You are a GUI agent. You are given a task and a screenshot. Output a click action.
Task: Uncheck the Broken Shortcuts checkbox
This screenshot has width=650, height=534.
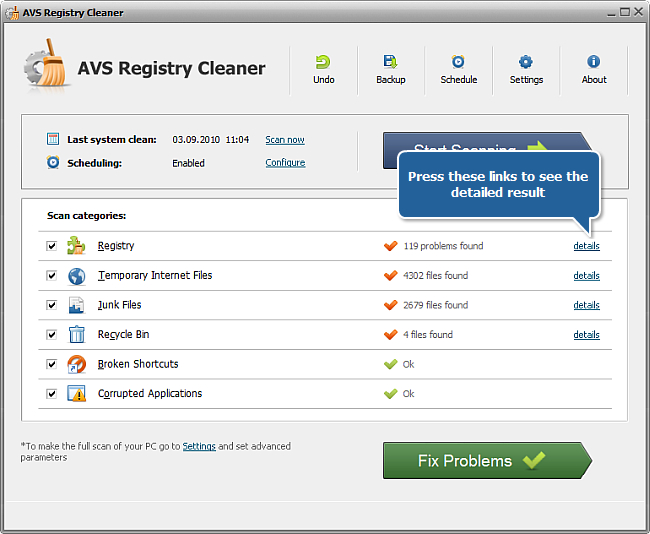(51, 364)
